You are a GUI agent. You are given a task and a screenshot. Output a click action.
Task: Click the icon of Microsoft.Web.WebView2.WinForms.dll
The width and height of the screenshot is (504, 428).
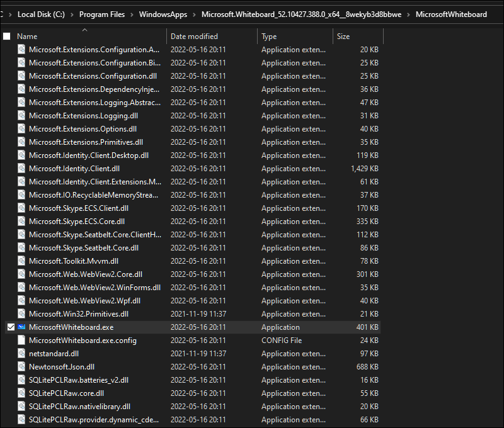[21, 288]
